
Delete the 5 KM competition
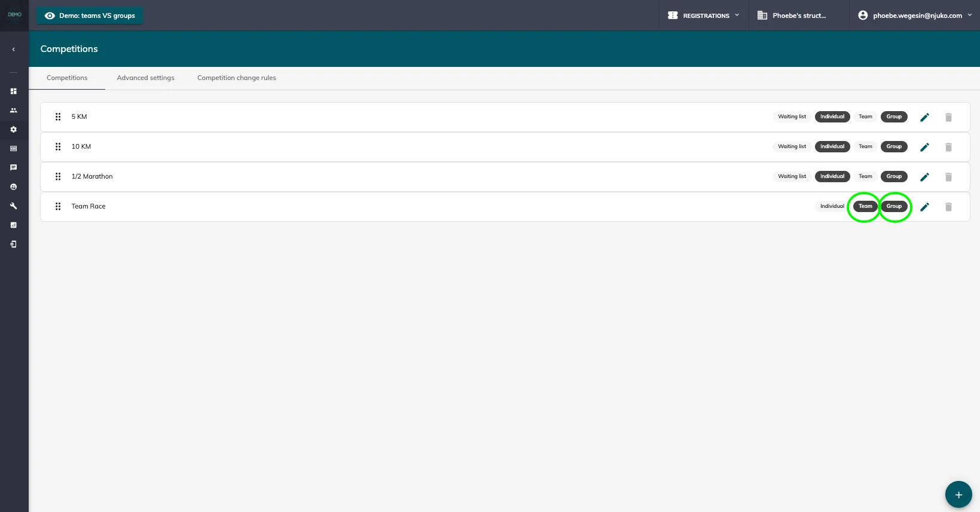948,117
